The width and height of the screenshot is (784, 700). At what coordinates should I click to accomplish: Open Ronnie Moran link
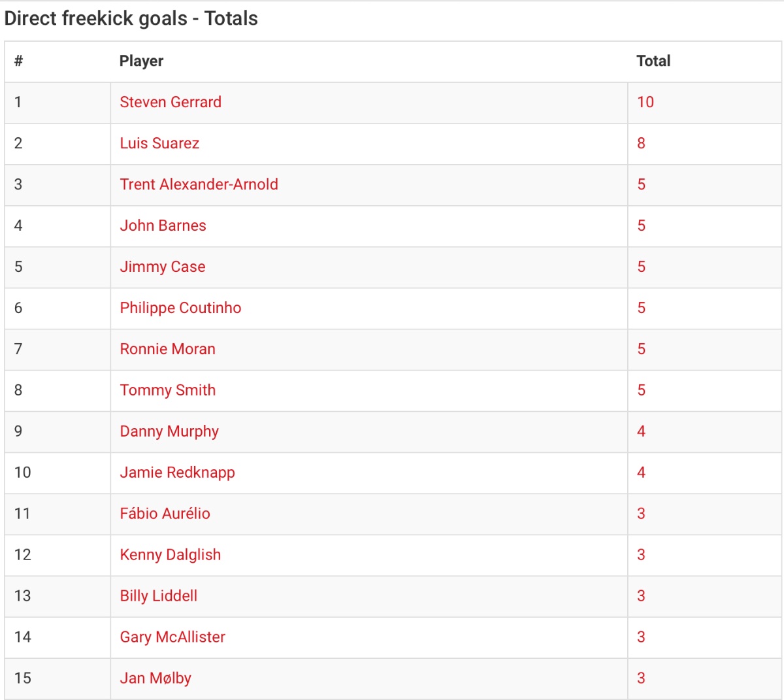click(168, 349)
